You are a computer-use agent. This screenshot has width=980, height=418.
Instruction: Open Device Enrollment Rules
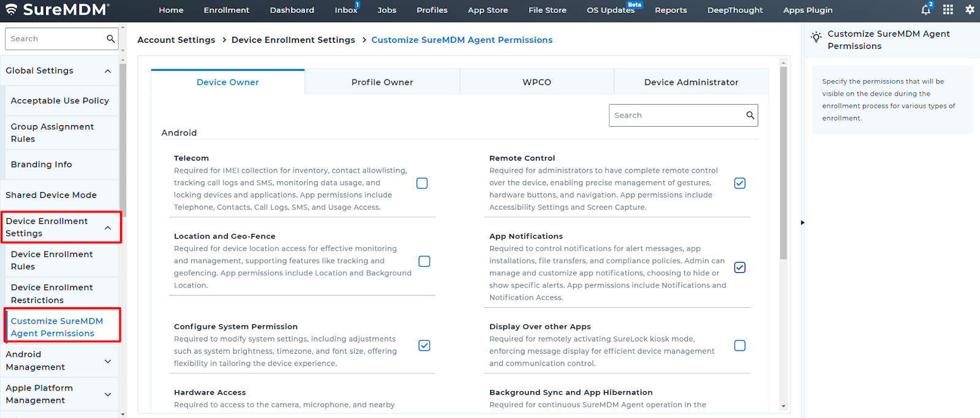(x=61, y=260)
